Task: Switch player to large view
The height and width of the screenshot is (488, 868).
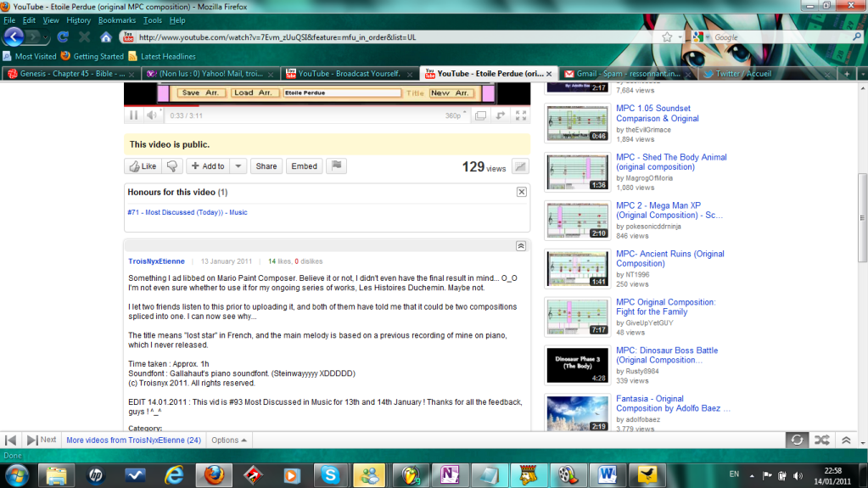Action: click(480, 115)
